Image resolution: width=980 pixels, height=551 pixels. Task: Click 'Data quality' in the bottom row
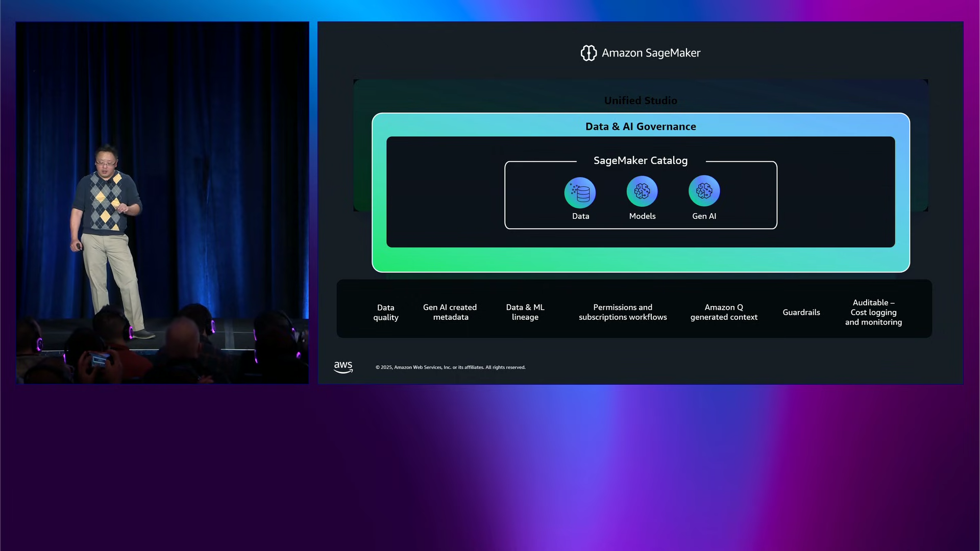(386, 312)
